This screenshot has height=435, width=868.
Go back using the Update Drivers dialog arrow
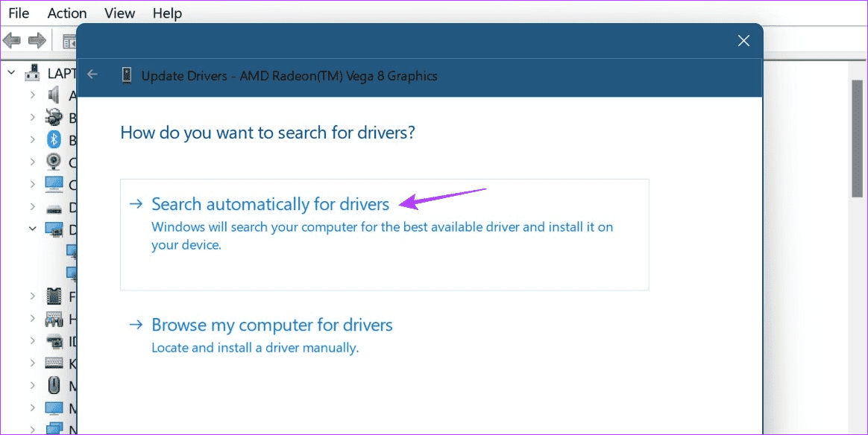pyautogui.click(x=92, y=74)
